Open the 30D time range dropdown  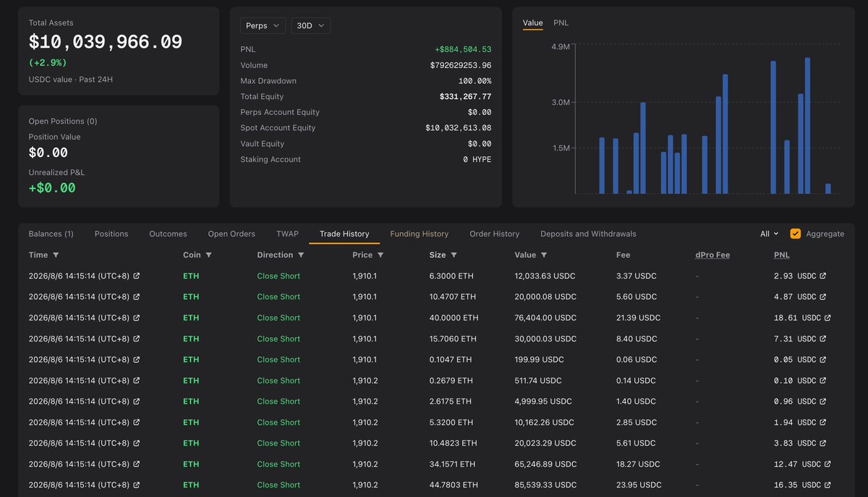[311, 25]
